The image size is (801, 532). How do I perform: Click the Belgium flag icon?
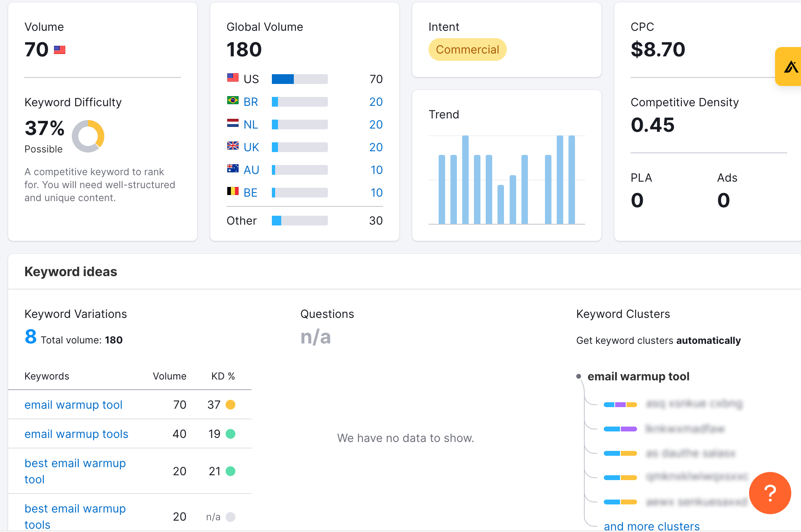(x=233, y=191)
